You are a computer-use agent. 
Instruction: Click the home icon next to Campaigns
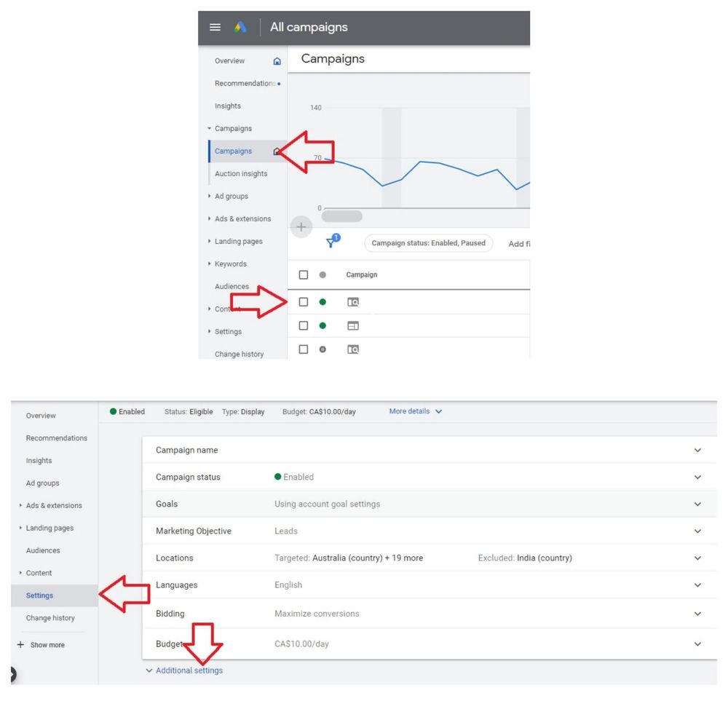pos(277,151)
